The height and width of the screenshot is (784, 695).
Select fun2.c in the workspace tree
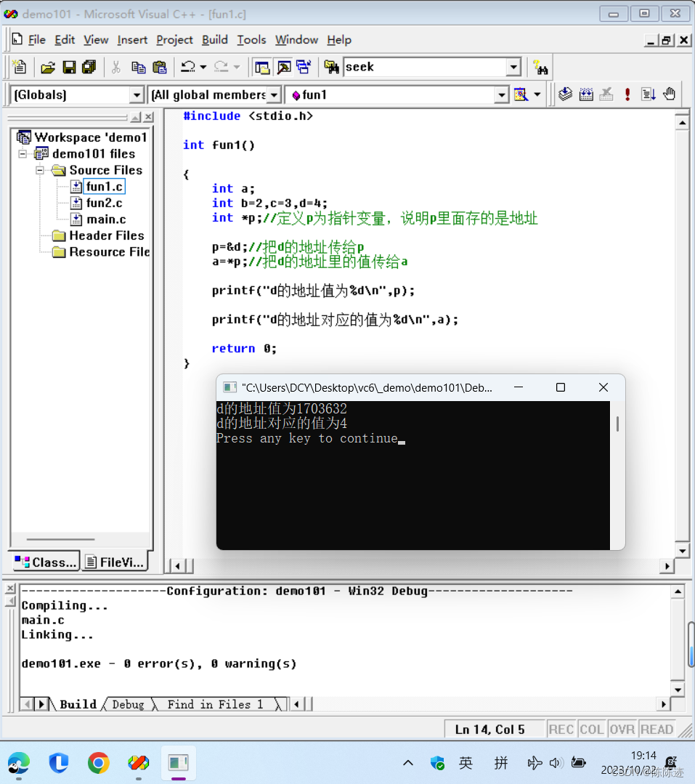point(104,203)
